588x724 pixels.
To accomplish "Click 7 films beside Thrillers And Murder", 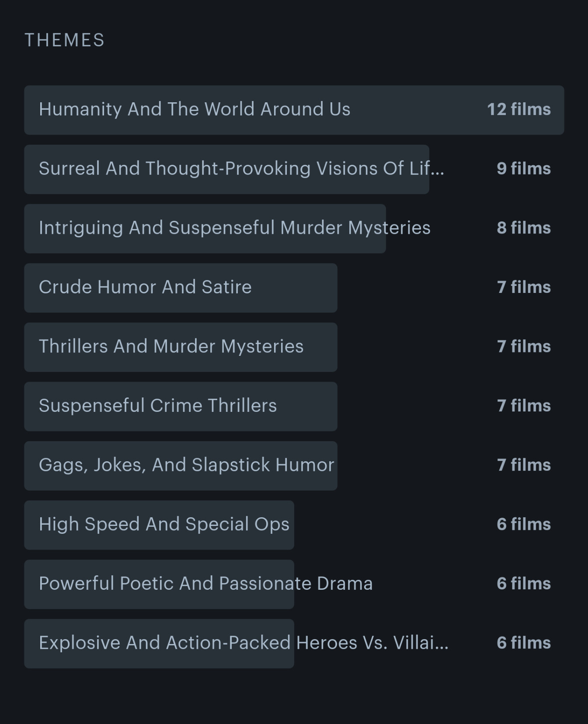I will click(524, 347).
